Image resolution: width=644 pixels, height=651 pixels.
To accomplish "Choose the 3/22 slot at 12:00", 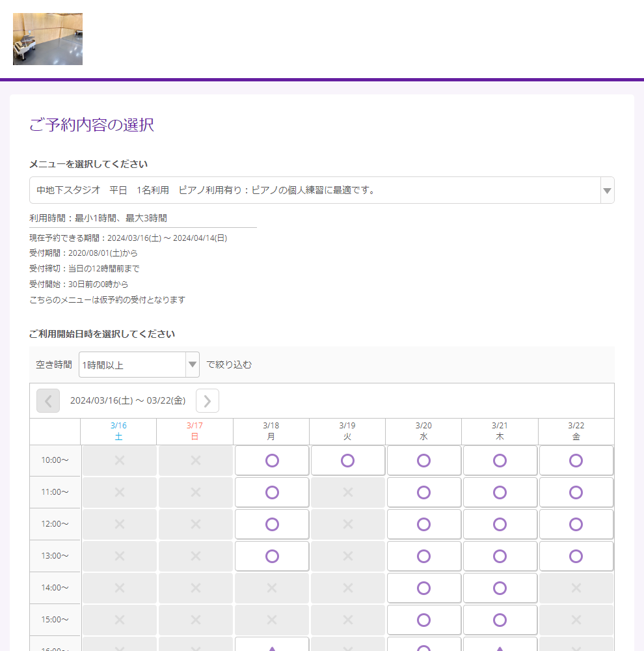I will coord(576,524).
